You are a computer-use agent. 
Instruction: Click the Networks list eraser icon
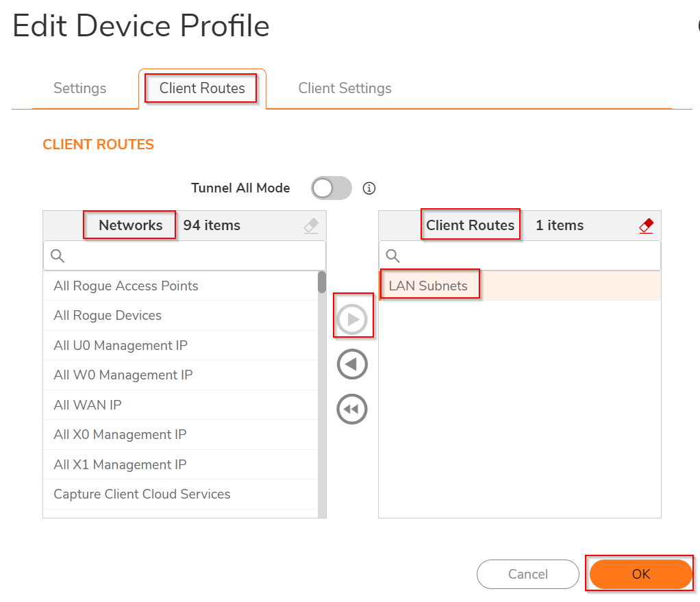point(311,226)
